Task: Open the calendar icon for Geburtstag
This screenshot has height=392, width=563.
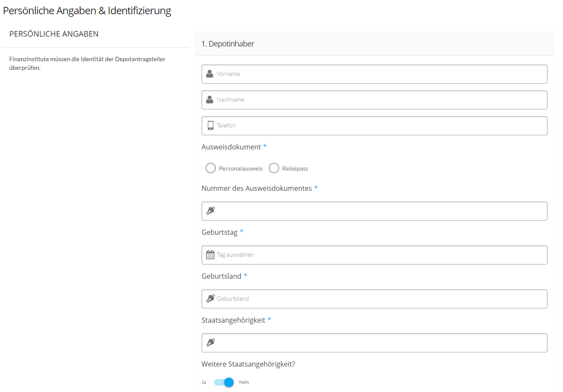Action: point(210,255)
